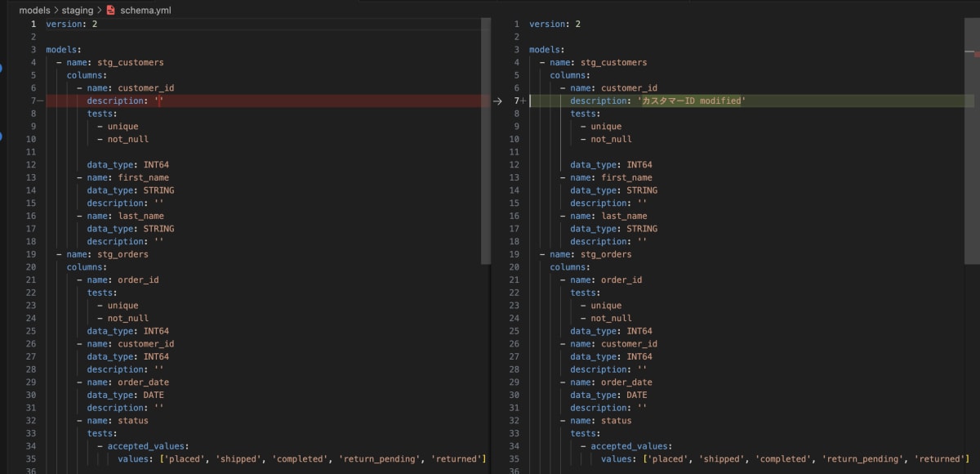Click the 'values:' list line in right pane
The image size is (980, 474).
[x=785, y=459]
